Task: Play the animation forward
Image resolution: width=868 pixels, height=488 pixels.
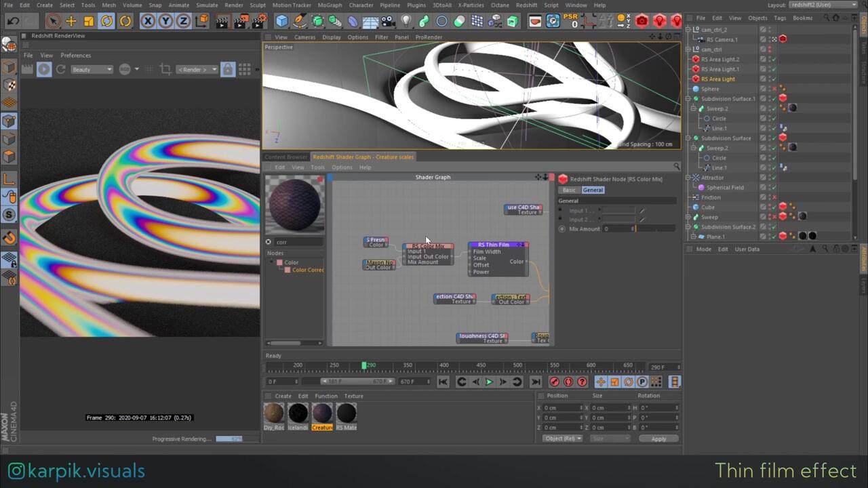Action: point(489,382)
